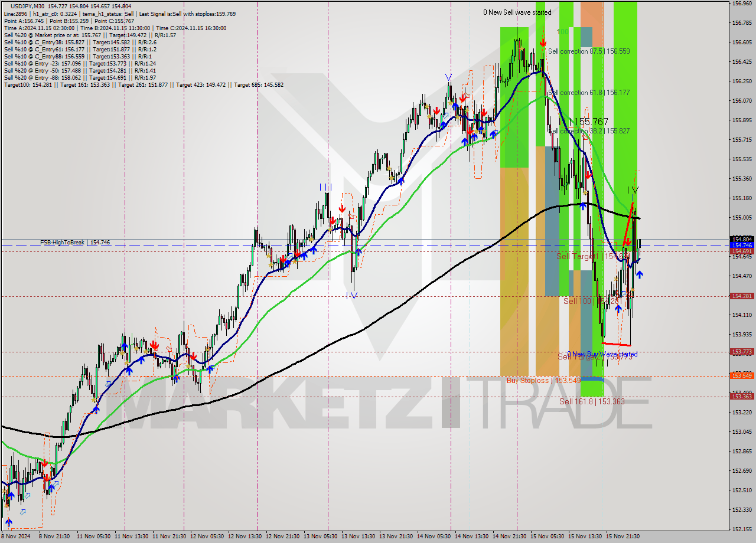The width and height of the screenshot is (756, 543).
Task: Click the '15 Nov 05:30' time axis label
Action: pyautogui.click(x=546, y=537)
